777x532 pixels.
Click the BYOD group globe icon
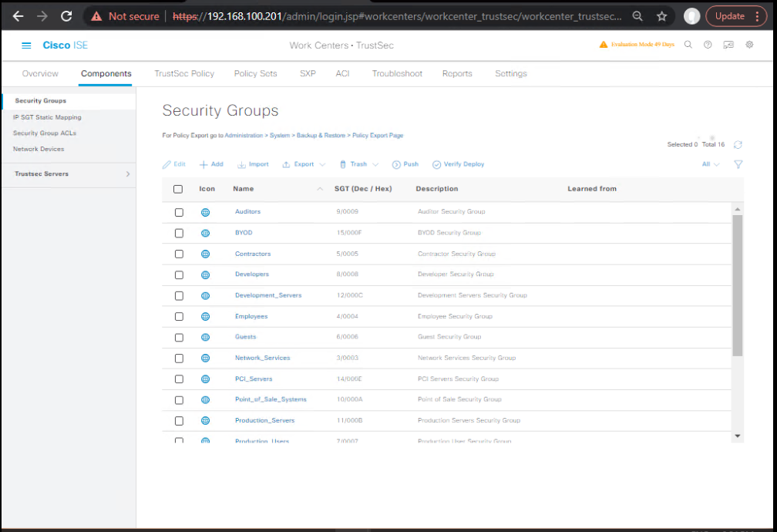[205, 233]
